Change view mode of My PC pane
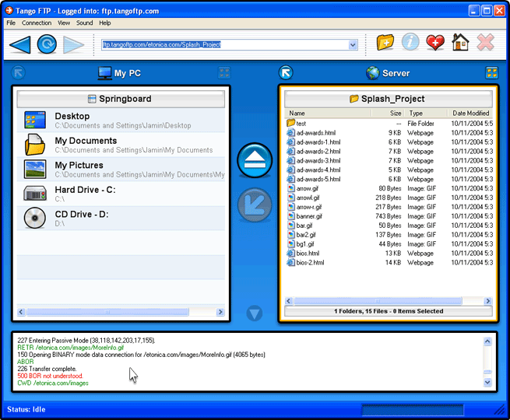Image resolution: width=510 pixels, height=420 pixels. coord(224,73)
